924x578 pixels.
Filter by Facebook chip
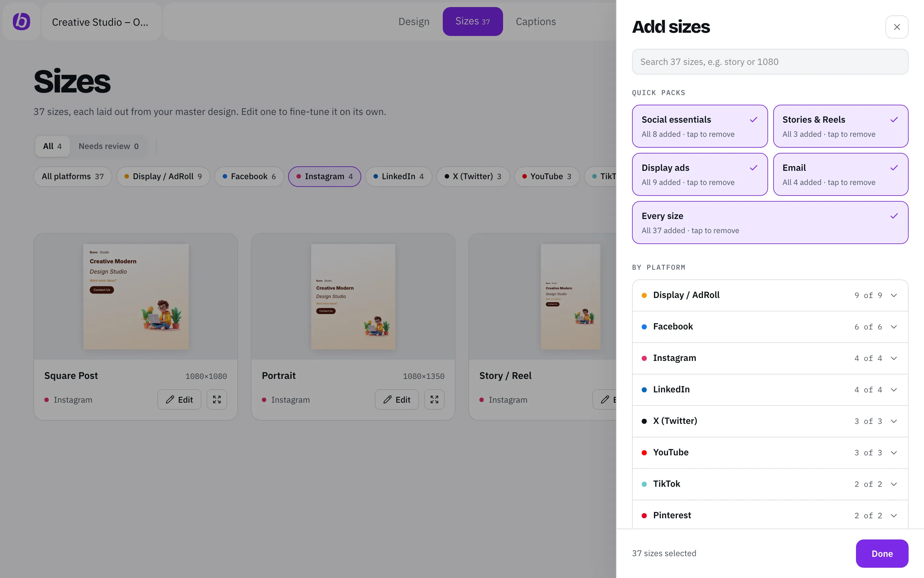coord(249,176)
